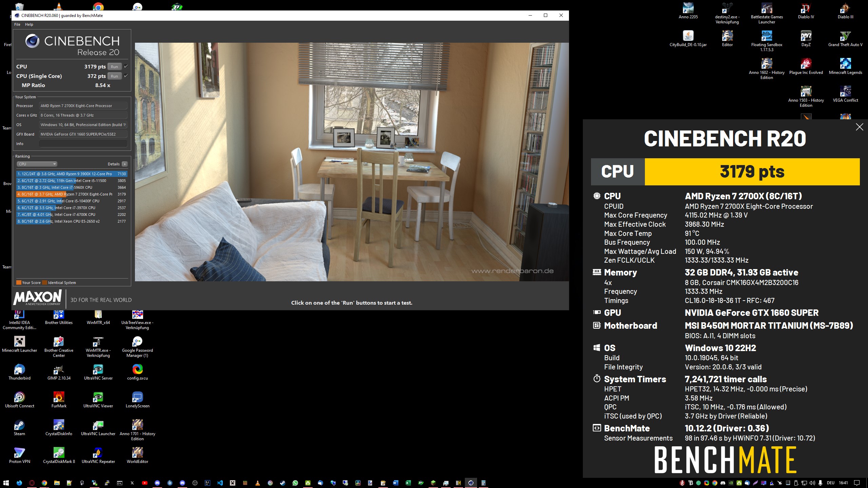Open Plague Inc Evolved icon

pyautogui.click(x=806, y=66)
